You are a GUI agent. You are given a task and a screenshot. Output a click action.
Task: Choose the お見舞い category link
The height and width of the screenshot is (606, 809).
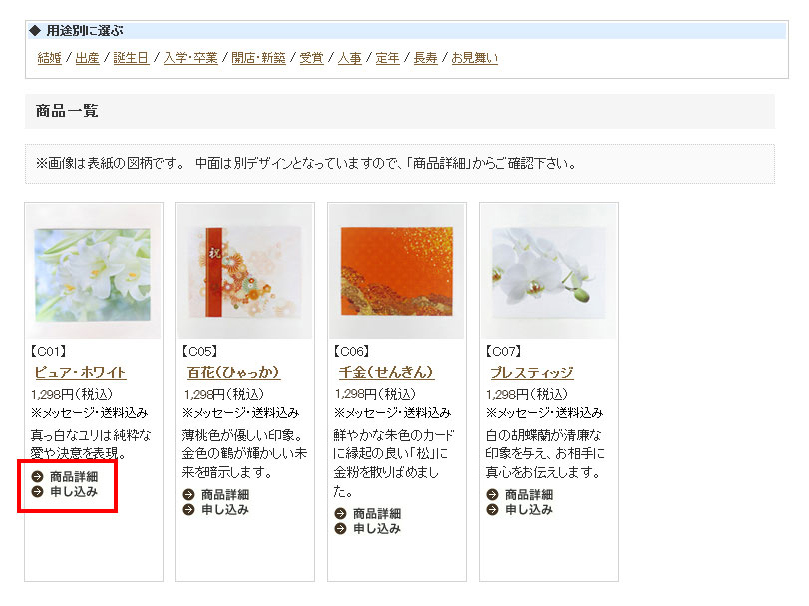(475, 58)
